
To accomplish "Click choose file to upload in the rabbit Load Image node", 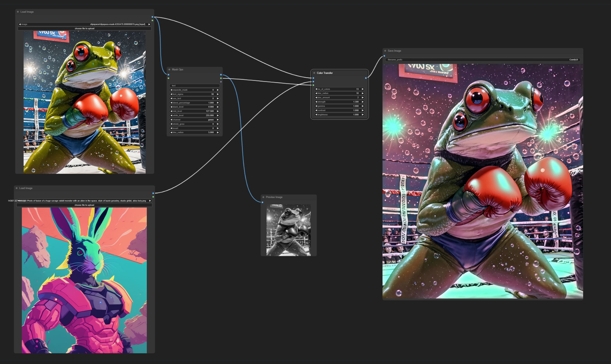I will [x=84, y=205].
